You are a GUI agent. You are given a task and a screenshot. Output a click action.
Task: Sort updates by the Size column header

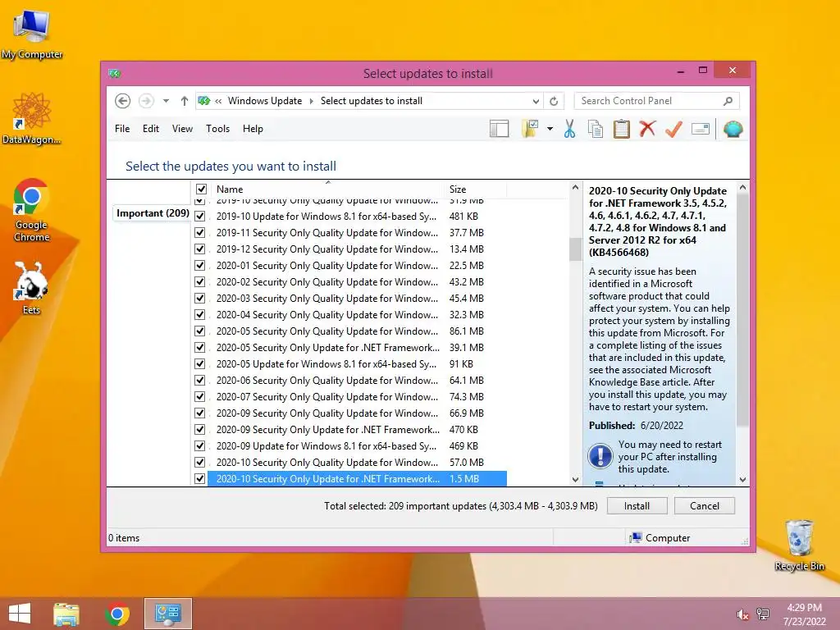coord(475,189)
